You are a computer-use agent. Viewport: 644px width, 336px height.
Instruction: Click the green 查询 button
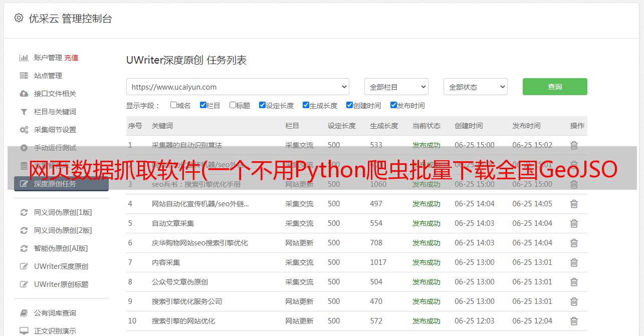click(x=554, y=87)
